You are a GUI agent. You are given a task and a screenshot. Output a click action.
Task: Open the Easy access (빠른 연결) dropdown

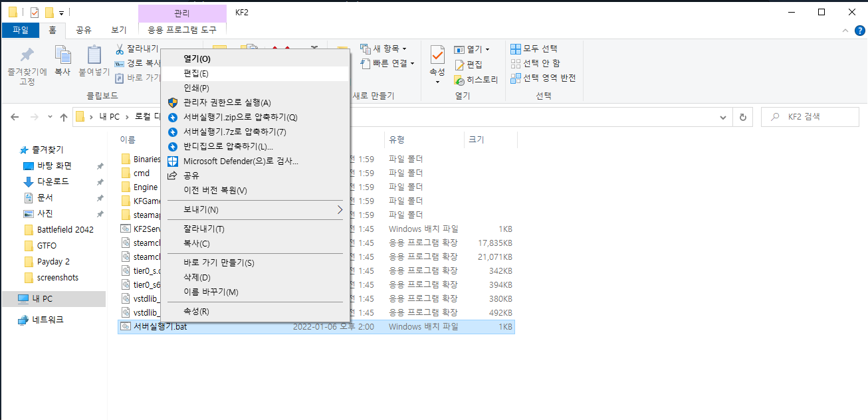[x=387, y=63]
